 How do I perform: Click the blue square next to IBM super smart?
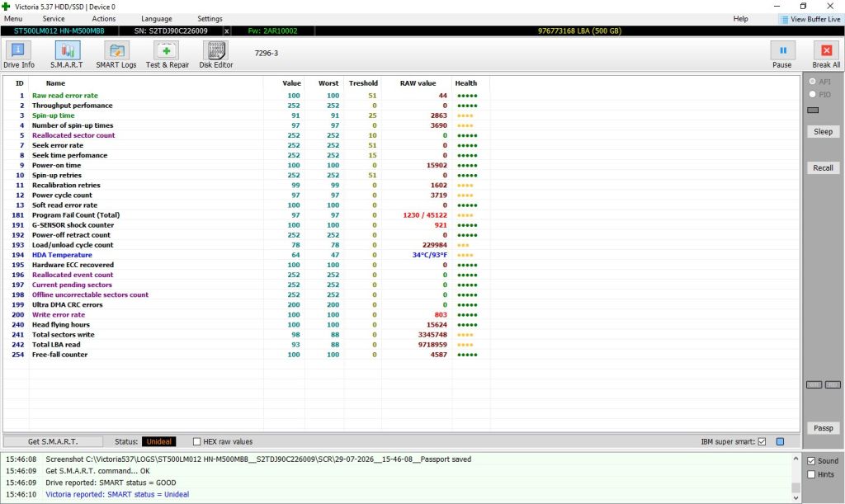tap(780, 441)
